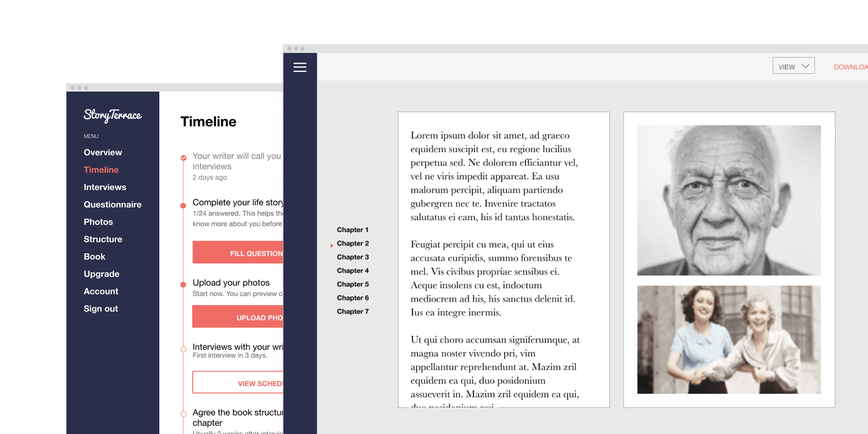Viewport: 868px width, 434px height.
Task: Click the Interviews with writer timeline marker
Action: tap(184, 349)
